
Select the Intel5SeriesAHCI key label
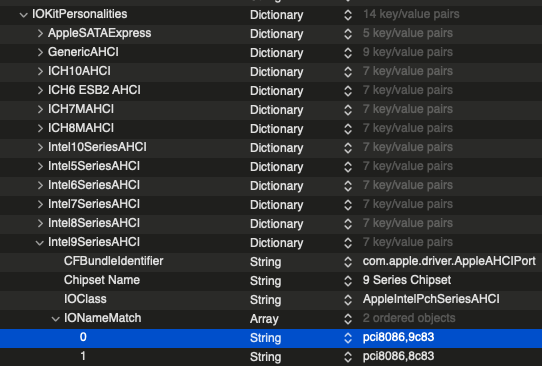click(94, 166)
